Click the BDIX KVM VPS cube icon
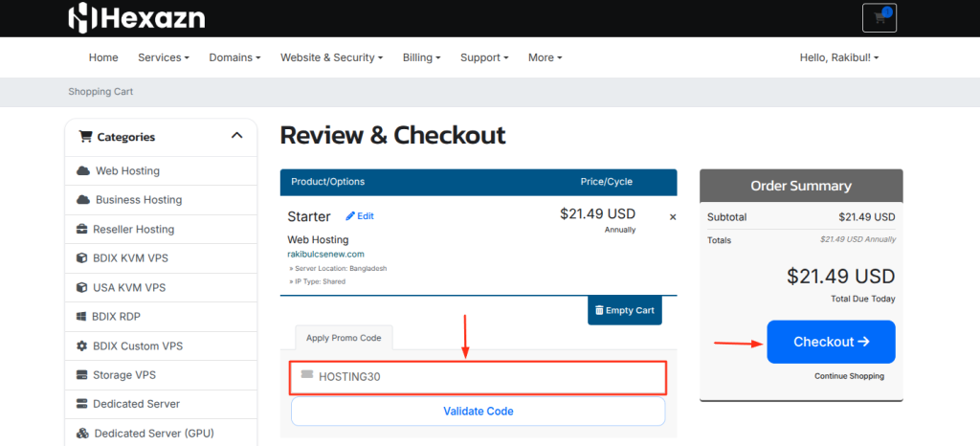 point(81,258)
